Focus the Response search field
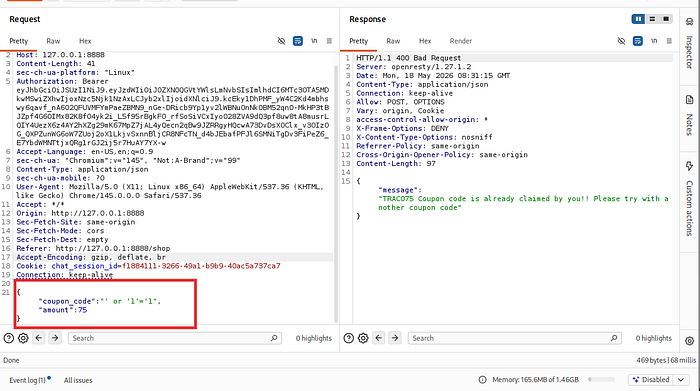This screenshot has height=391, width=700. (515, 338)
